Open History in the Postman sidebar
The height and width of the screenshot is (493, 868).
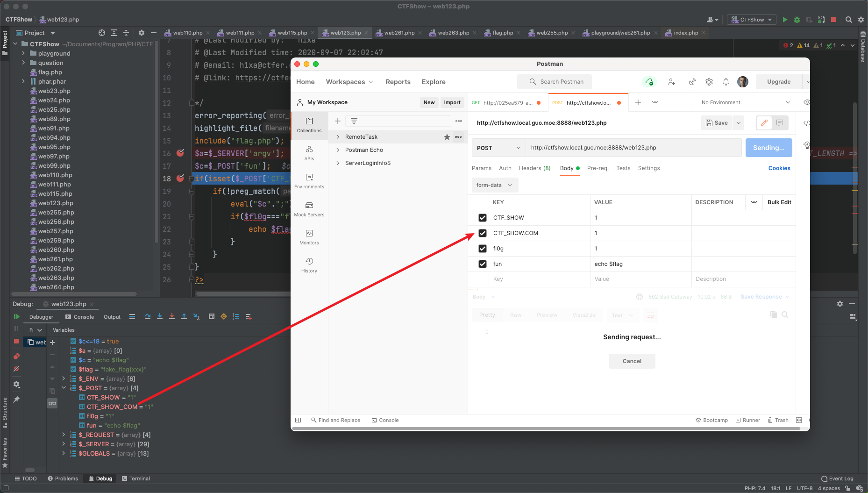(x=309, y=265)
